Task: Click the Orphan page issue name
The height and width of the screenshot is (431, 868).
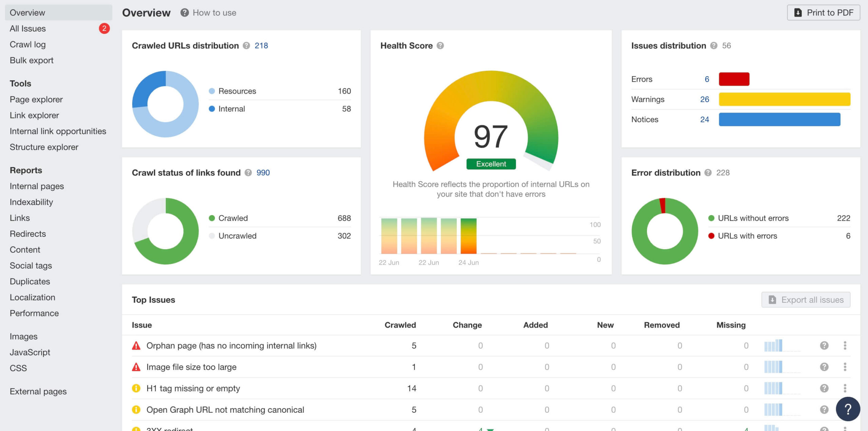Action: click(231, 346)
